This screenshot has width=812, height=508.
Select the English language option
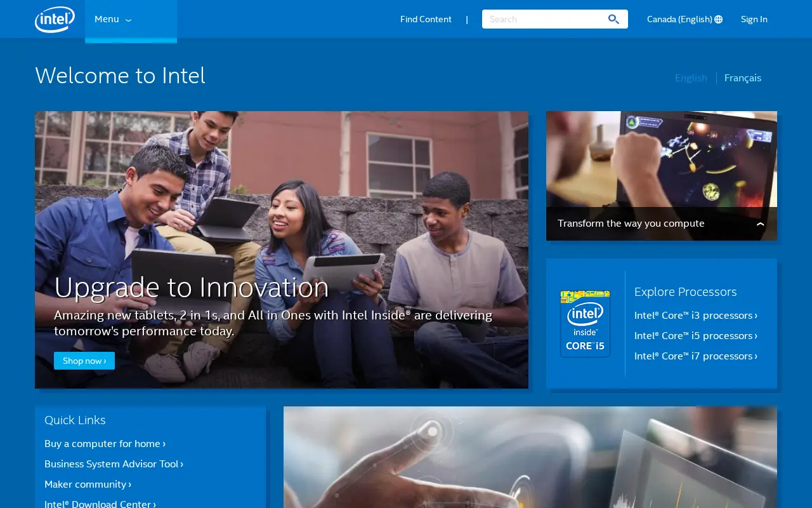point(691,77)
